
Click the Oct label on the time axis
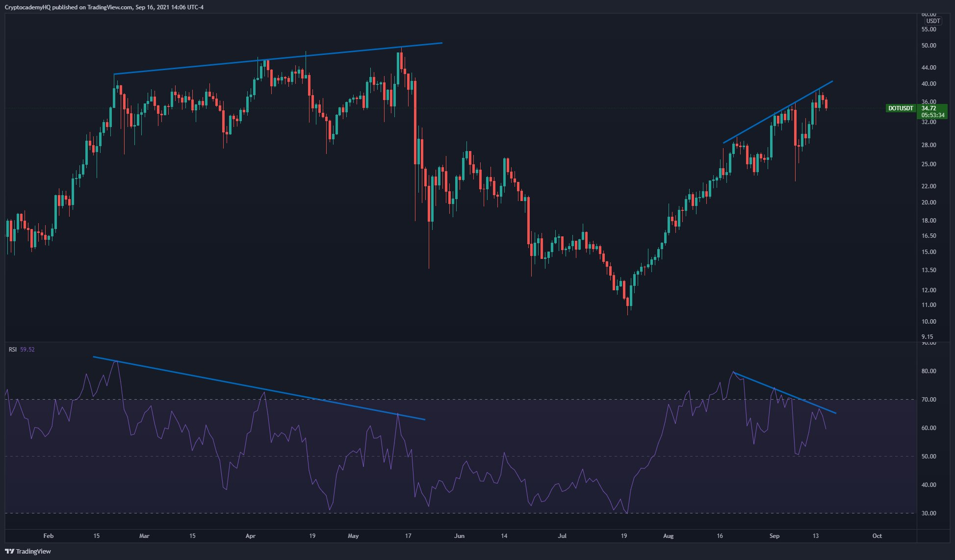pyautogui.click(x=877, y=536)
